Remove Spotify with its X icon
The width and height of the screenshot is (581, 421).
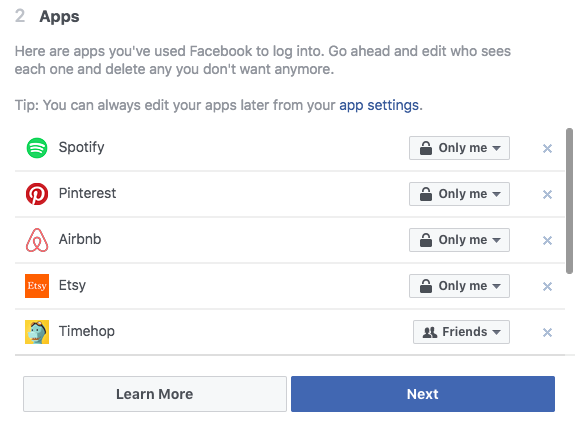tap(547, 148)
